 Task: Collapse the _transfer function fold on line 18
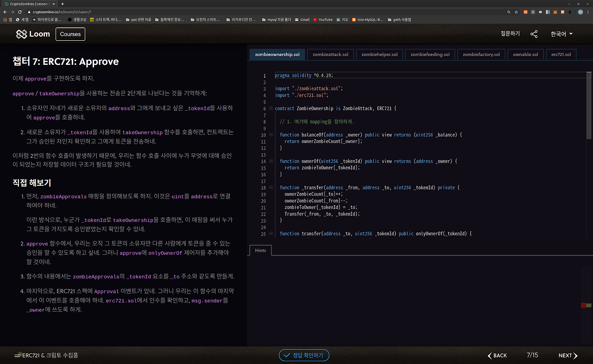point(271,188)
